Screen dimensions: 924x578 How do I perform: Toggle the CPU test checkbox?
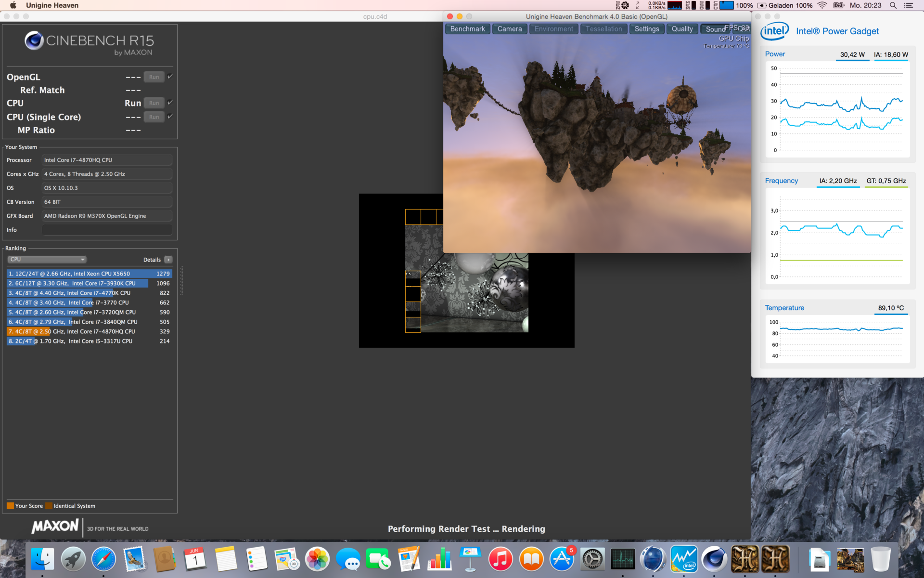170,103
